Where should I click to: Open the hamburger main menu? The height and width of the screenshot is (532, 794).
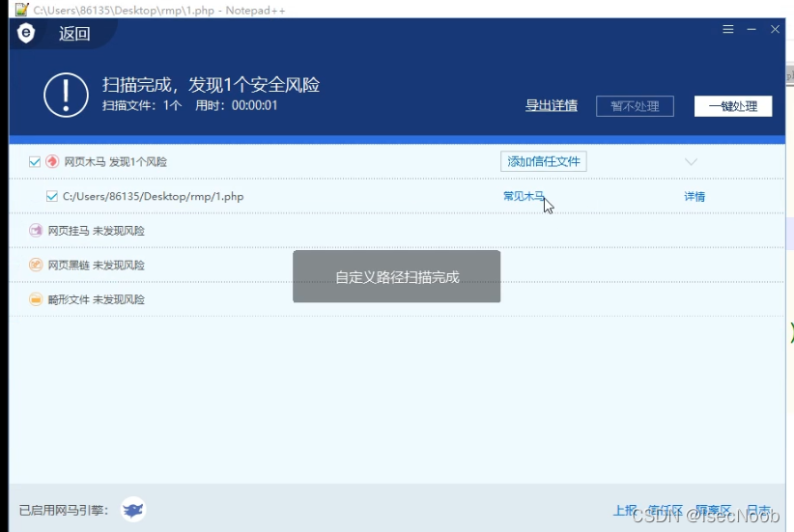[728, 29]
